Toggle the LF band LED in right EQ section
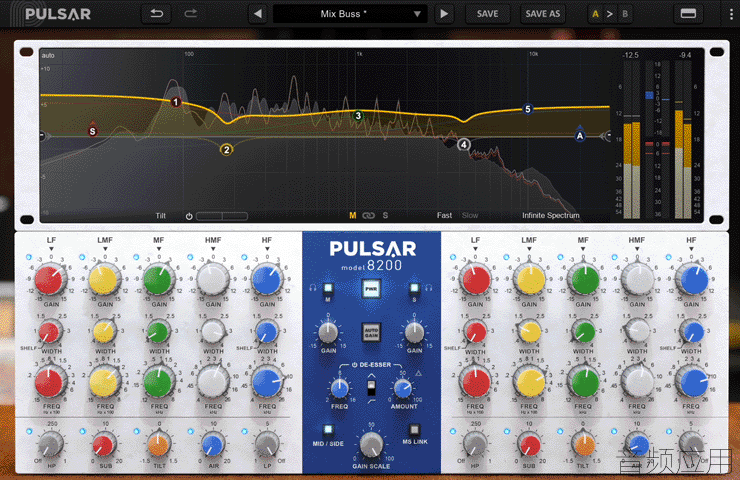The width and height of the screenshot is (740, 480). [x=453, y=257]
